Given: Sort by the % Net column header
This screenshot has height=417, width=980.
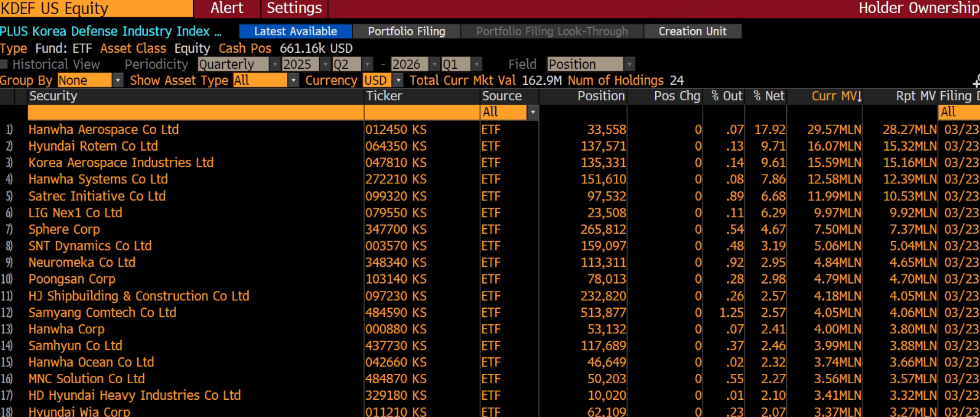Looking at the screenshot, I should coord(768,96).
